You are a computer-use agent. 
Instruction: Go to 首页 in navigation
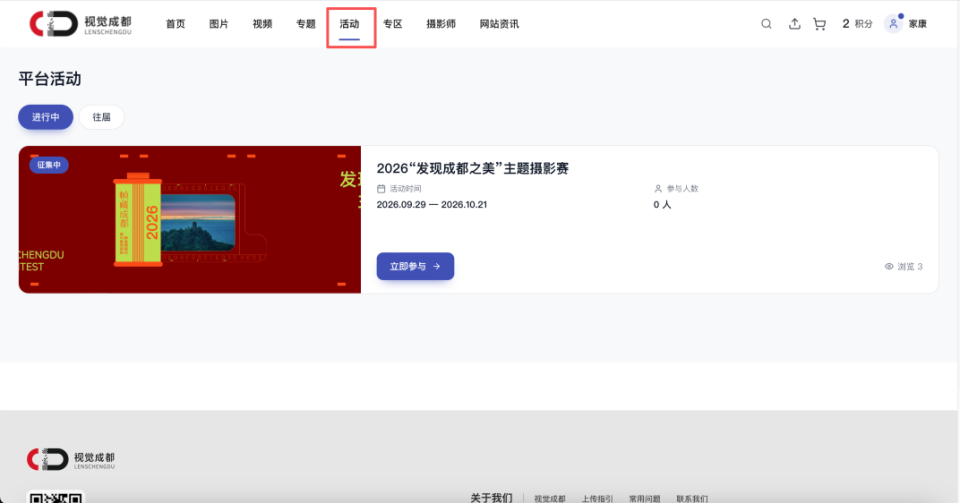175,24
